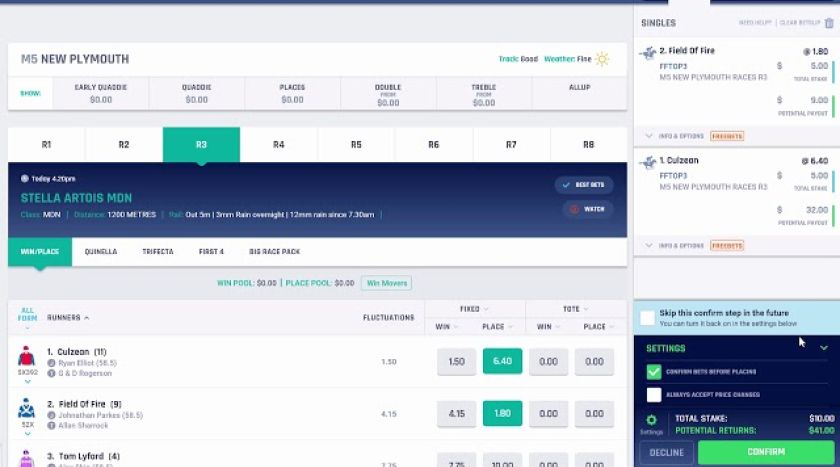This screenshot has width=840, height=467.
Task: Click the sunny weather icon
Action: [x=602, y=59]
